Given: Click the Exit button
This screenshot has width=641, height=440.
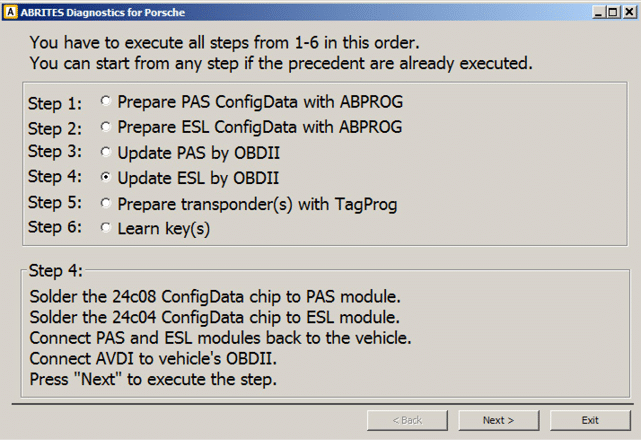Looking at the screenshot, I should click(x=590, y=420).
